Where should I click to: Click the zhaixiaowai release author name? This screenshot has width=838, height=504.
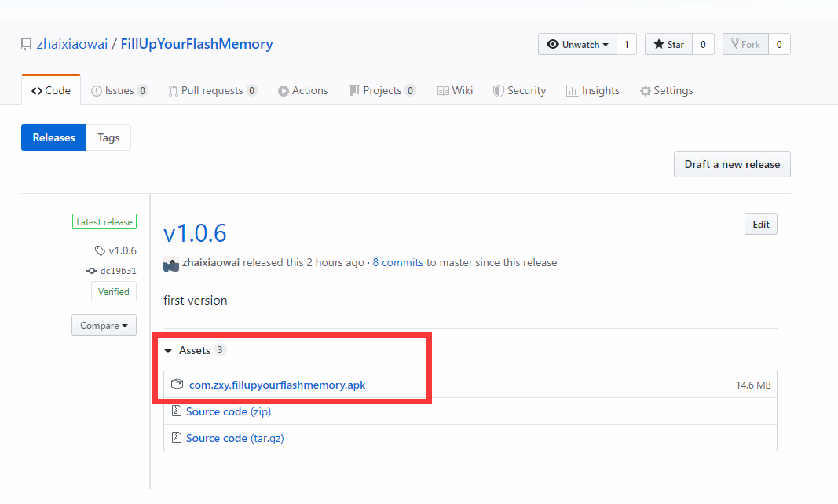pos(210,262)
